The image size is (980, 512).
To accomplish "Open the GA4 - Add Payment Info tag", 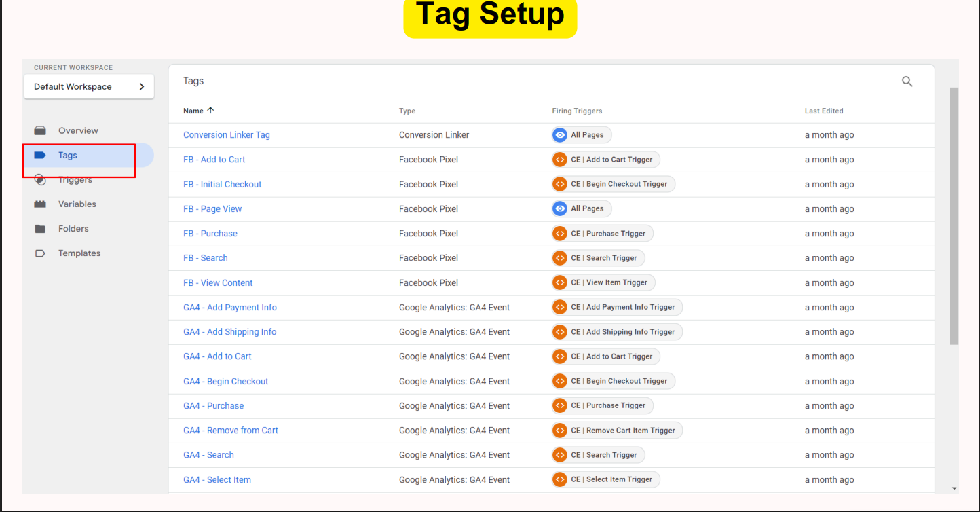I will [230, 308].
